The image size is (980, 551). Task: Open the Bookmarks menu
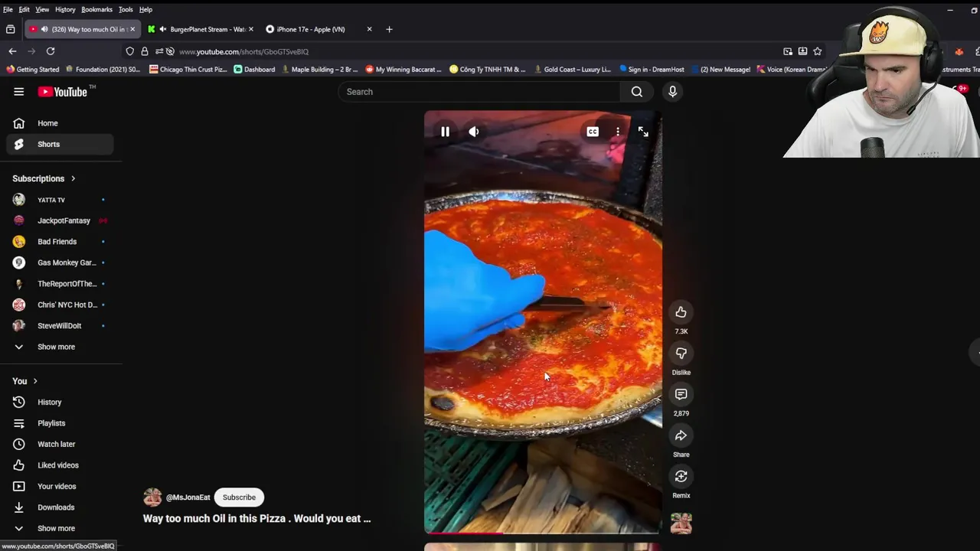pyautogui.click(x=96, y=9)
